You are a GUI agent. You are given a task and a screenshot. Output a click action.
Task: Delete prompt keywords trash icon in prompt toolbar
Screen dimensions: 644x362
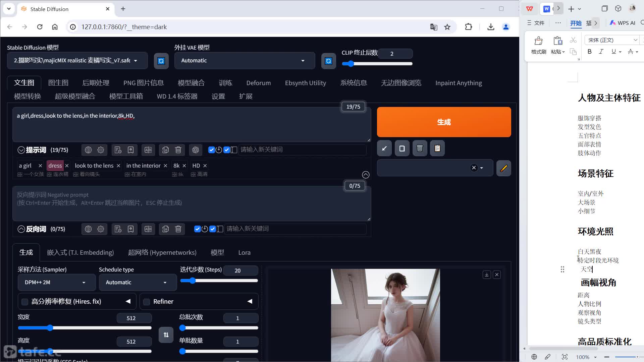click(x=178, y=150)
